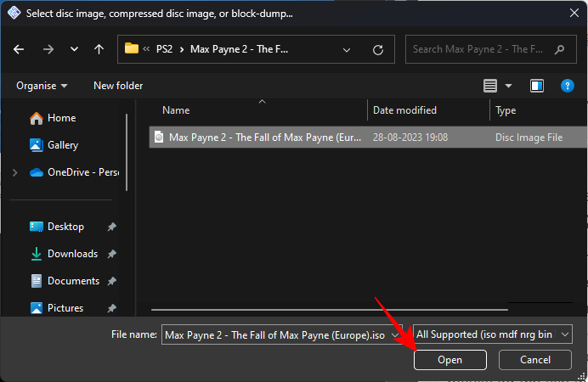Image resolution: width=588 pixels, height=382 pixels.
Task: Click pin icon next to Pictures
Action: [112, 308]
